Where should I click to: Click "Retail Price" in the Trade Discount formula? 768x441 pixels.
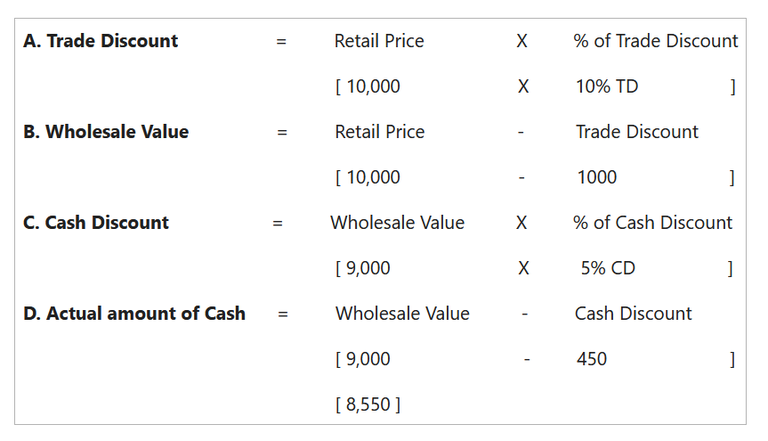(x=379, y=41)
